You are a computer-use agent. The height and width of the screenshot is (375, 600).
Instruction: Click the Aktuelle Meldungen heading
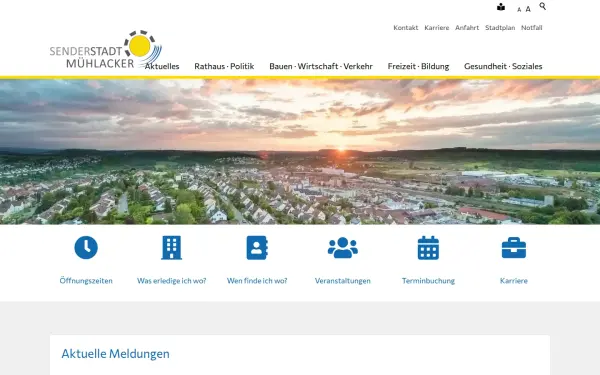[x=116, y=354]
